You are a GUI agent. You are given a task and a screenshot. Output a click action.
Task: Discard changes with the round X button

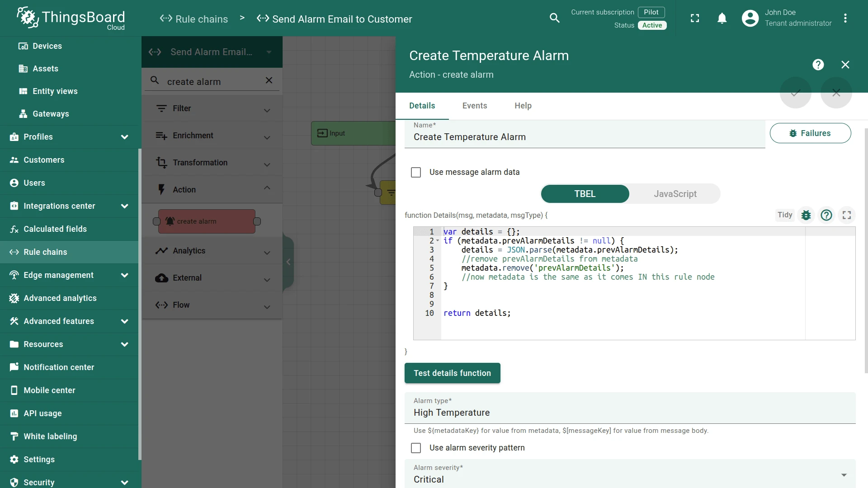(836, 93)
